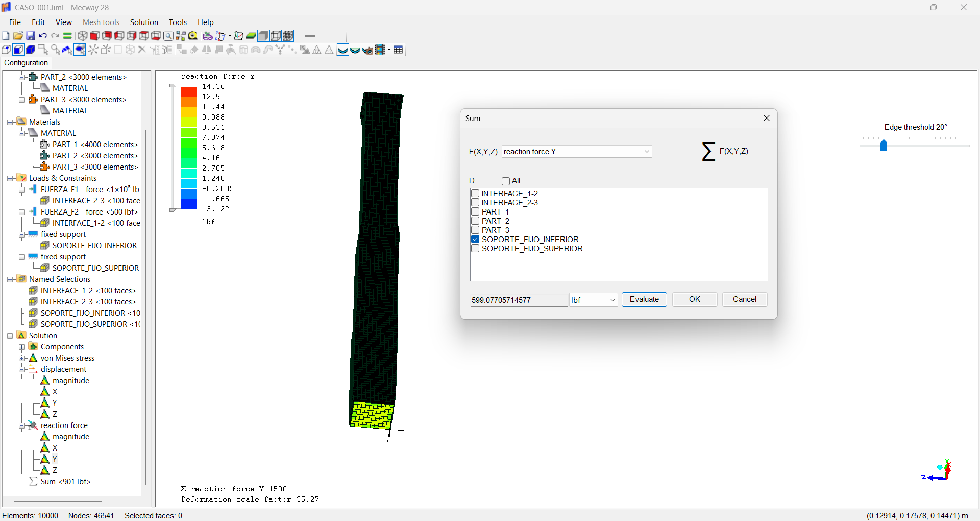Select the solid red front-face cube view
Viewport: 980px width, 521px height.
click(94, 36)
